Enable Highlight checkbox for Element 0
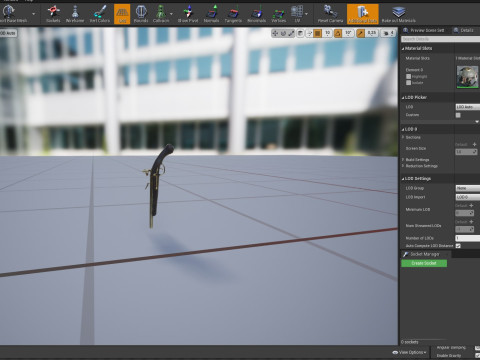The width and height of the screenshot is (480, 360). [x=408, y=76]
